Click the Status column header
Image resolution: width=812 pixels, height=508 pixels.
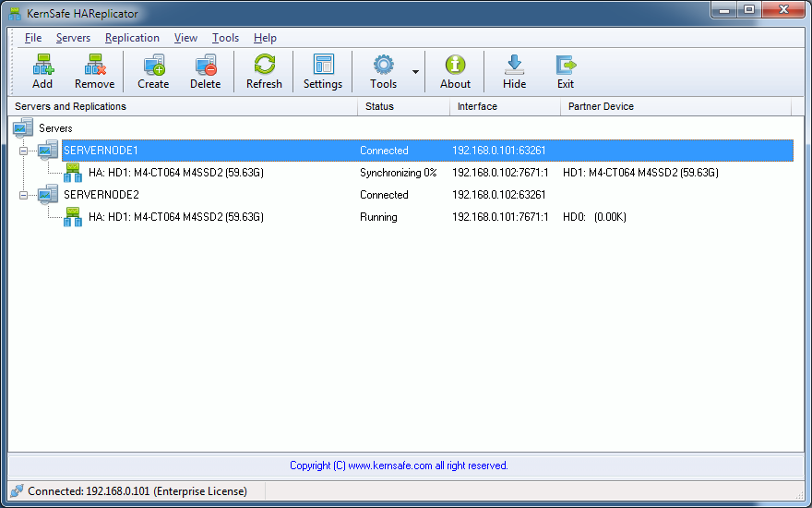pos(404,106)
